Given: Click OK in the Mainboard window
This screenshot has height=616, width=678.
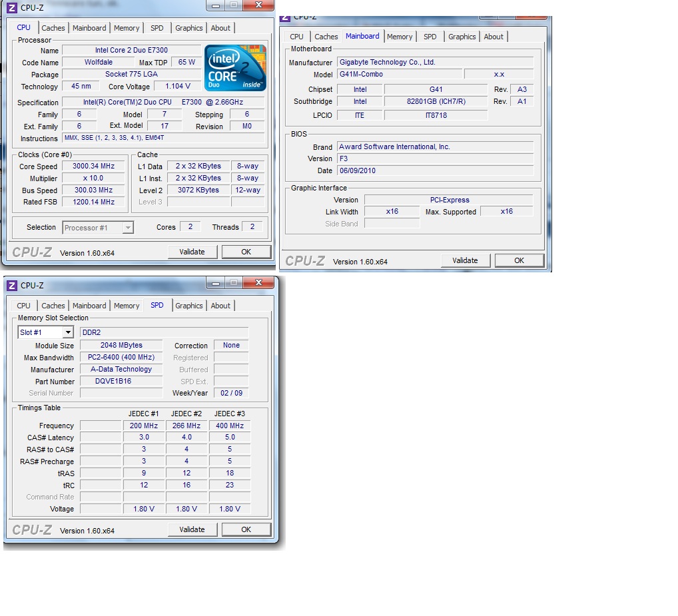Looking at the screenshot, I should 519,260.
